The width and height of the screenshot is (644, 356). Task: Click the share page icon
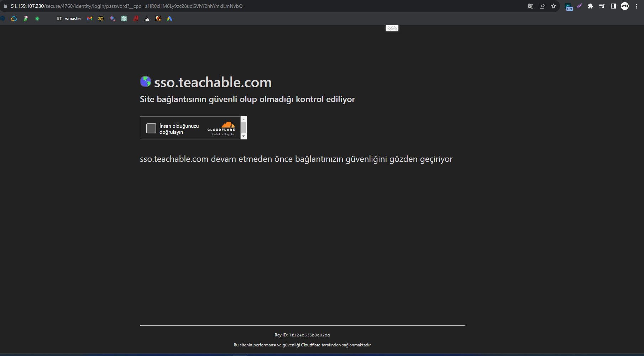click(542, 6)
